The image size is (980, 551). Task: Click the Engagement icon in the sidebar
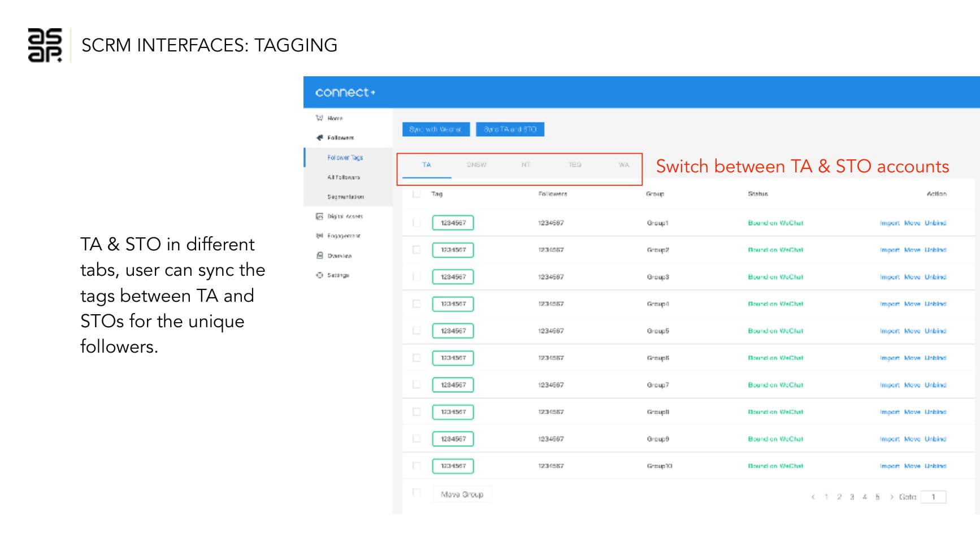319,236
